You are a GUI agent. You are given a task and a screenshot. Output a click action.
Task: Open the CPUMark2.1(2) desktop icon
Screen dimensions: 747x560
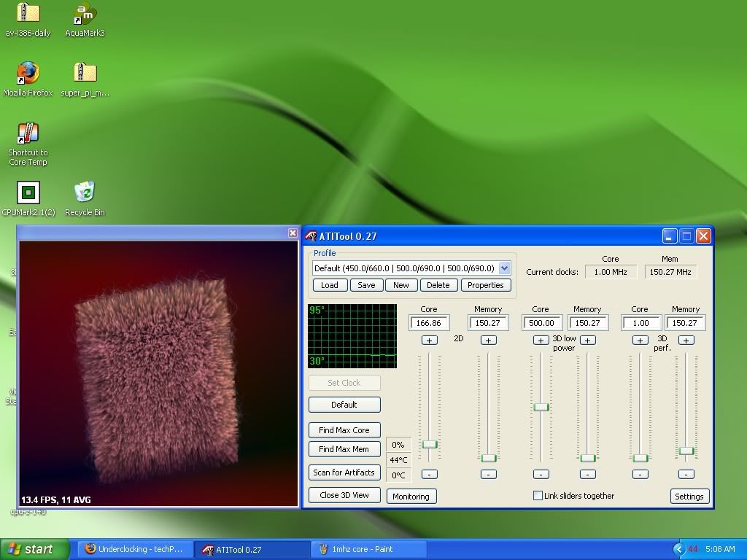point(28,193)
